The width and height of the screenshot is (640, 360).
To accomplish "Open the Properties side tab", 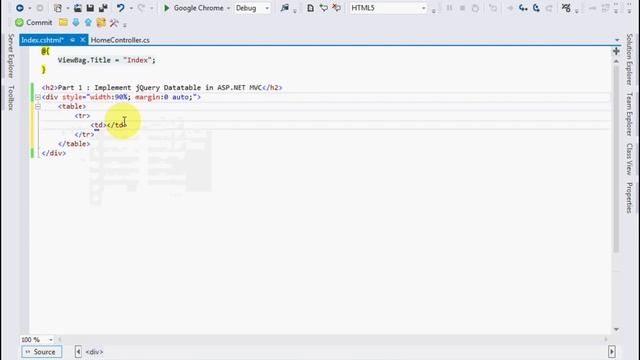I will coord(629,198).
